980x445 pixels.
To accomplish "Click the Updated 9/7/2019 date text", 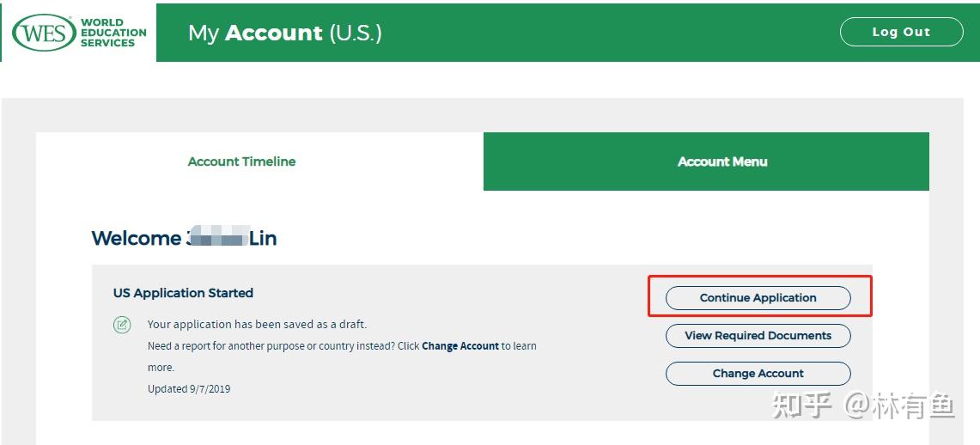I will [189, 389].
